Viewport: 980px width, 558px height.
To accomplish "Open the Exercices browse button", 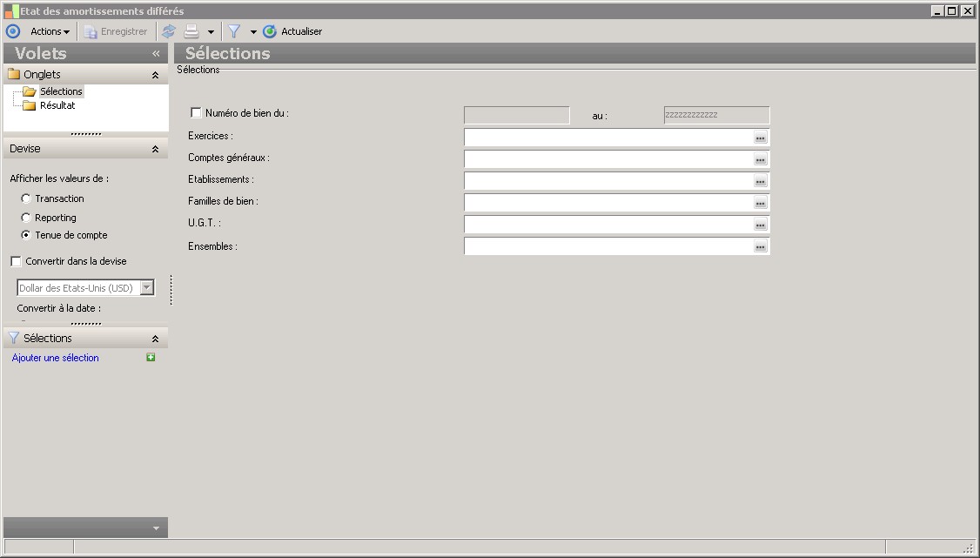I will pos(761,138).
